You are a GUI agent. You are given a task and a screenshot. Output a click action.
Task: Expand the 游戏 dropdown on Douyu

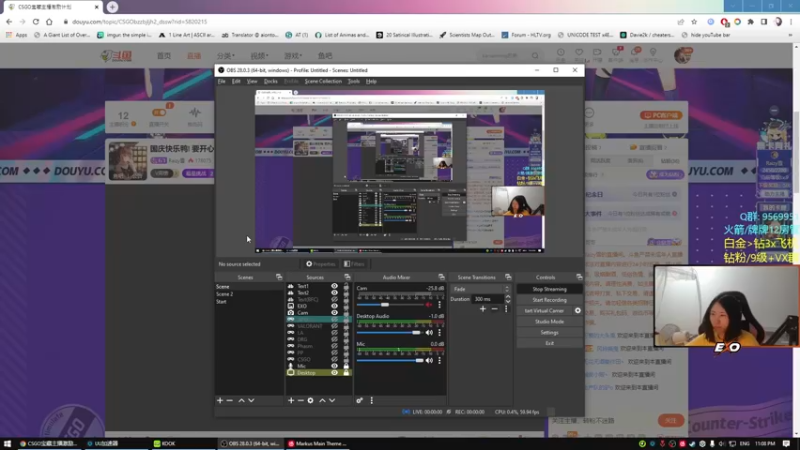293,56
